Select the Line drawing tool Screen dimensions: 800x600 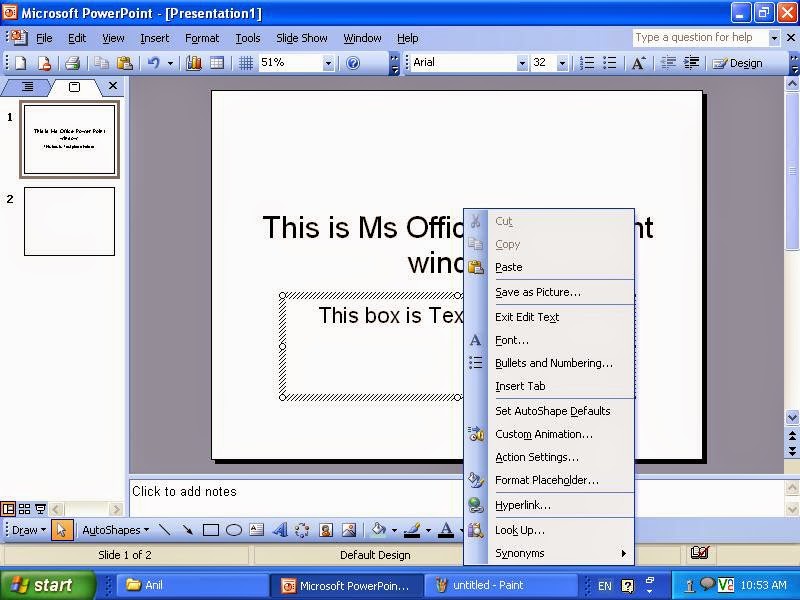click(x=164, y=531)
